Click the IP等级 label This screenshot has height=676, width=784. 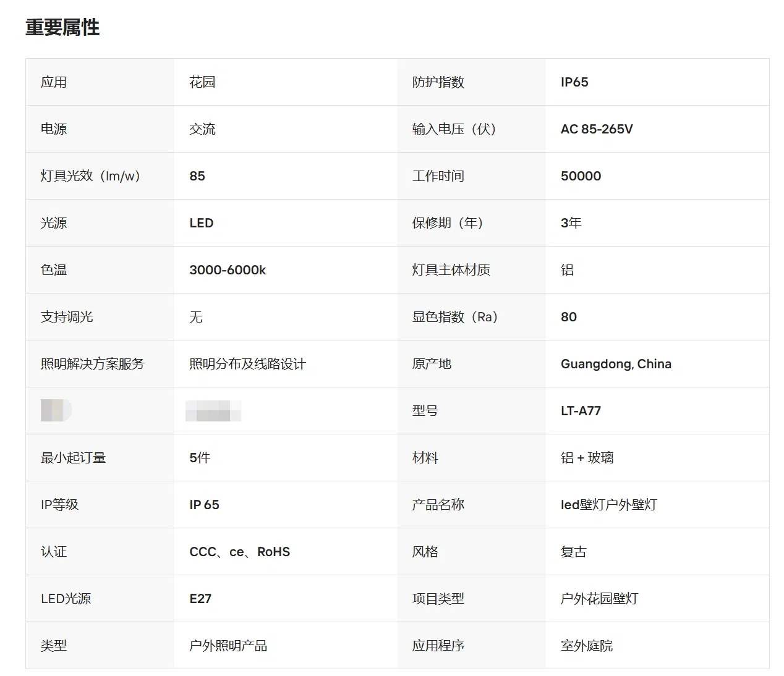(x=60, y=505)
